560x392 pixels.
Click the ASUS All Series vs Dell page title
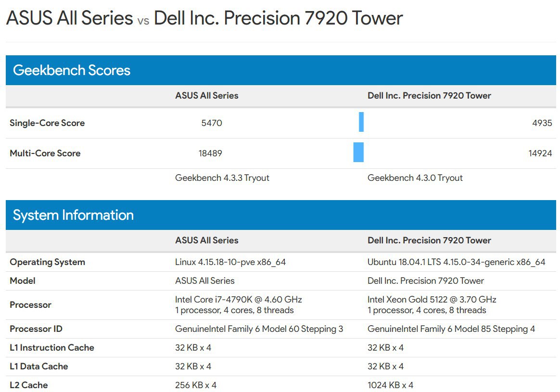[204, 18]
